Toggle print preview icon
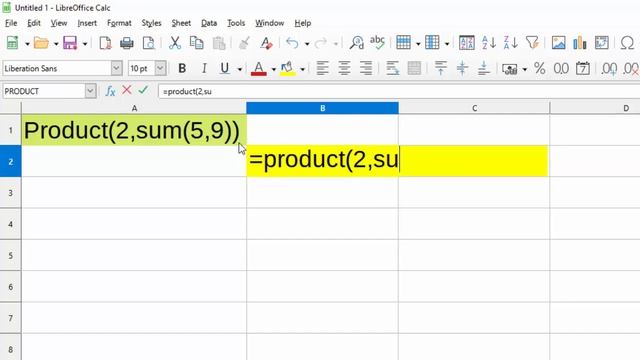Image resolution: width=640 pixels, height=360 pixels. 149,43
